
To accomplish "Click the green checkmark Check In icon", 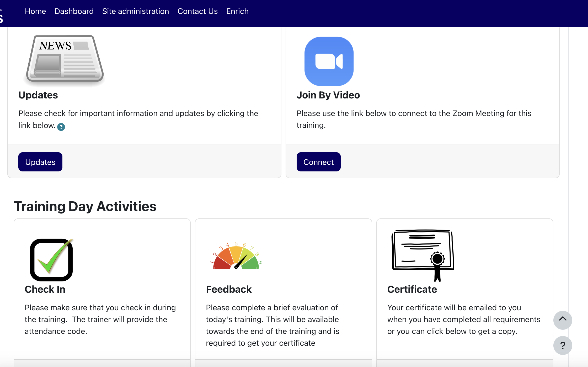I will pyautogui.click(x=51, y=259).
